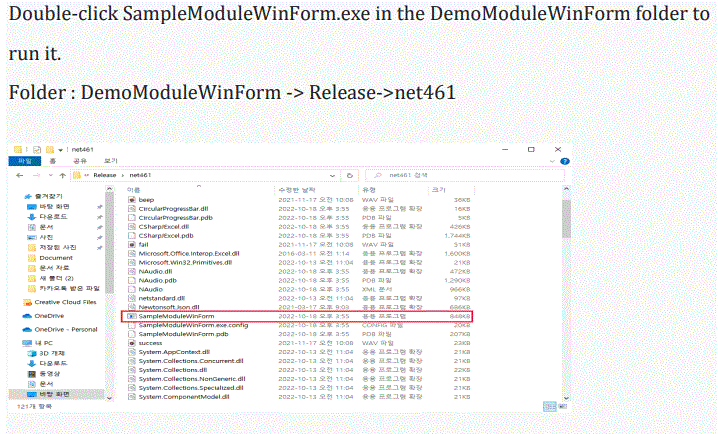This screenshot has width=718, height=434.
Task: Select Microsoft.Office.Interop.Excel.dll
Action: pyautogui.click(x=189, y=254)
